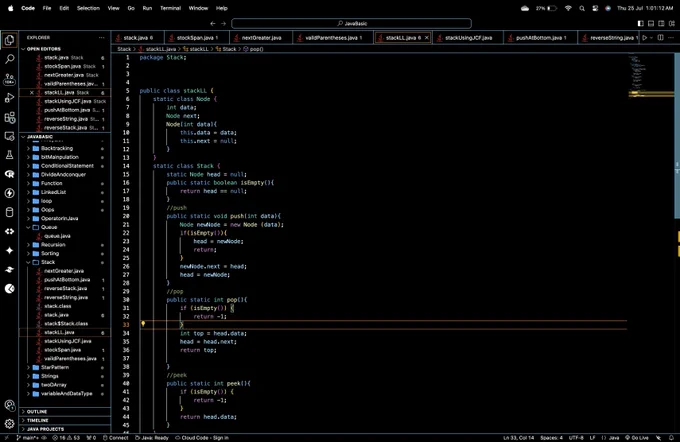Switch to the stackUsingJCF.java tab
The image size is (680, 442).
468,38
